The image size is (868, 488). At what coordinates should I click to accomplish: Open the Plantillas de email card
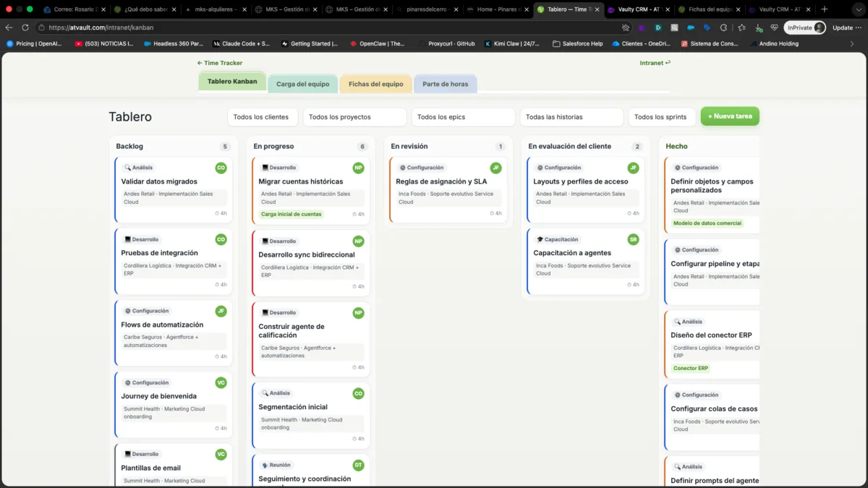[174, 466]
